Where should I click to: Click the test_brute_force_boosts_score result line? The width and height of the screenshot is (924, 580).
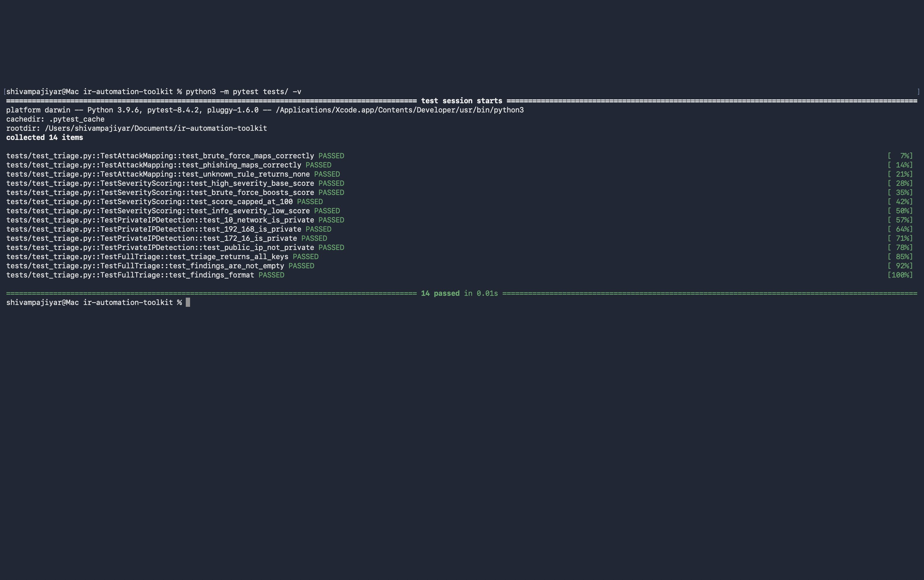pyautogui.click(x=175, y=193)
